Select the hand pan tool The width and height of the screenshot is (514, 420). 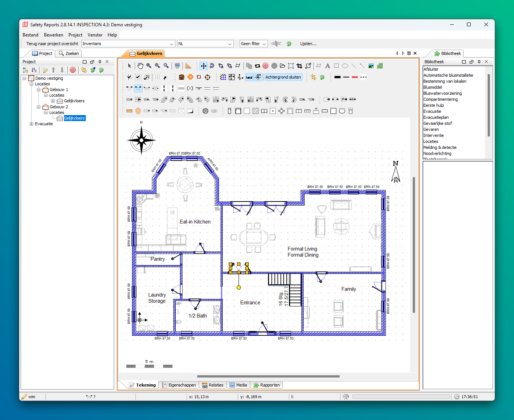(x=140, y=66)
